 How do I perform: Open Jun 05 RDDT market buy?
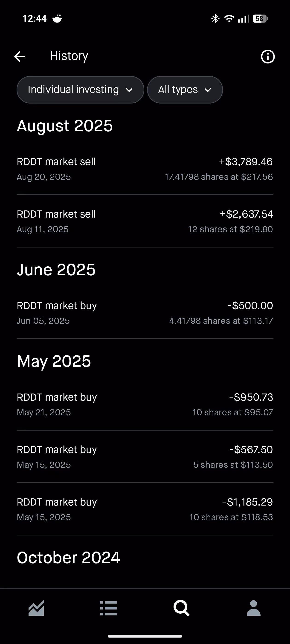coord(145,313)
